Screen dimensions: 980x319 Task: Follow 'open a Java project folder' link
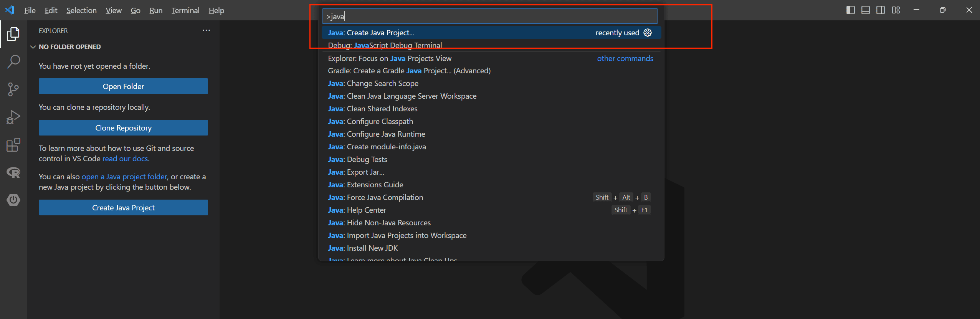pyautogui.click(x=124, y=177)
